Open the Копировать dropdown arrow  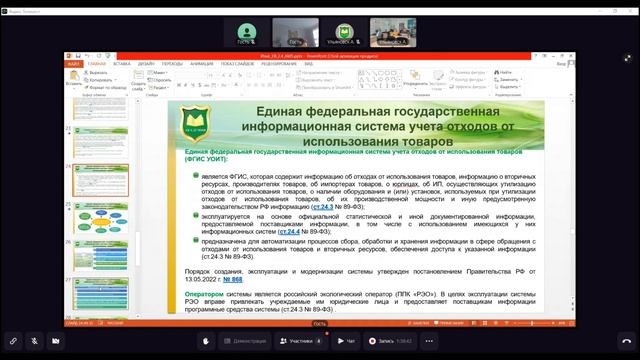click(x=116, y=80)
